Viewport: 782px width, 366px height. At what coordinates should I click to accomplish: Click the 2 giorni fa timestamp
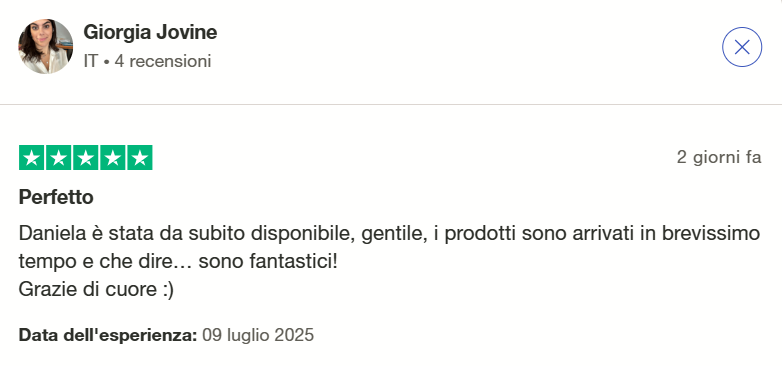(x=719, y=158)
